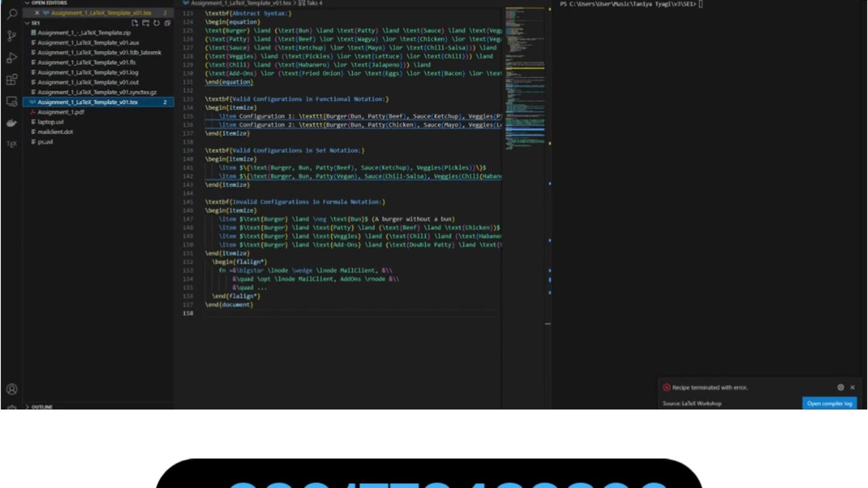Open the Docker view in activity bar

pos(12,123)
